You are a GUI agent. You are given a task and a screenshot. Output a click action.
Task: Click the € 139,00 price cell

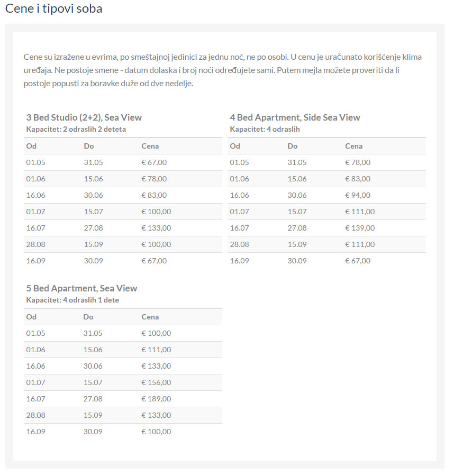pos(360,228)
